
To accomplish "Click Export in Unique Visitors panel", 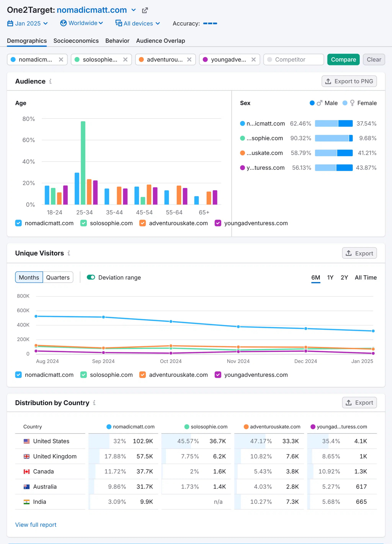I will pyautogui.click(x=359, y=253).
